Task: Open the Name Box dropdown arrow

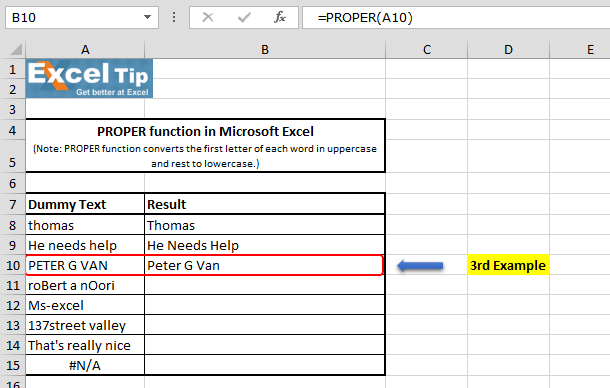Action: click(147, 17)
